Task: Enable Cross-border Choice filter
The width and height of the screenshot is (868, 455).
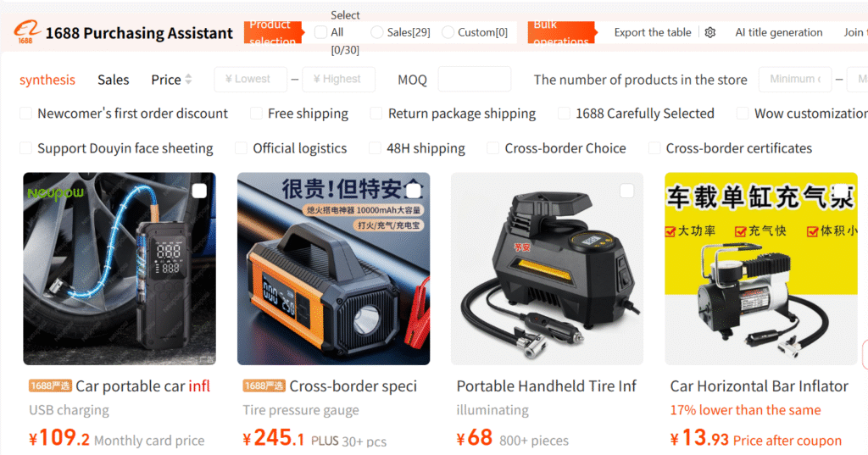Action: point(492,147)
